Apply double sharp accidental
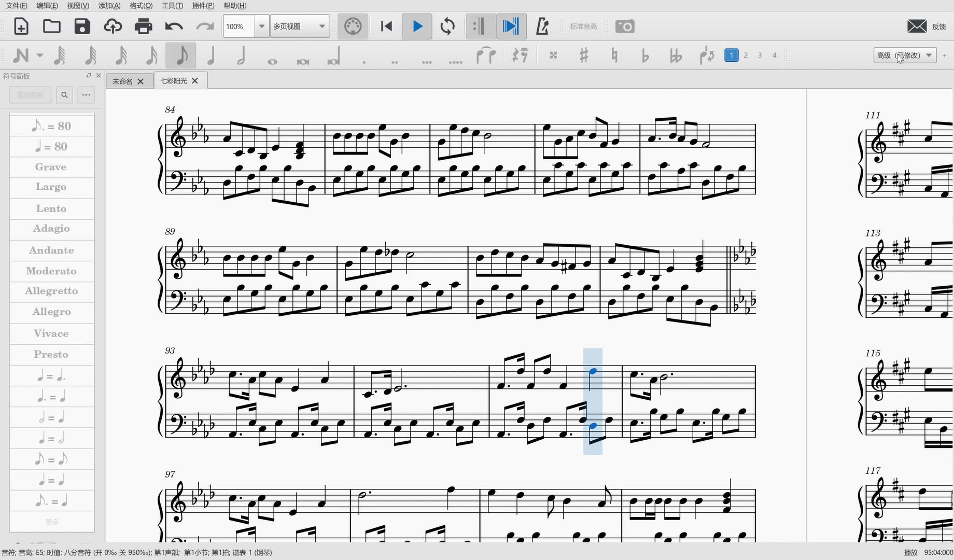The image size is (954, 560). click(x=553, y=55)
